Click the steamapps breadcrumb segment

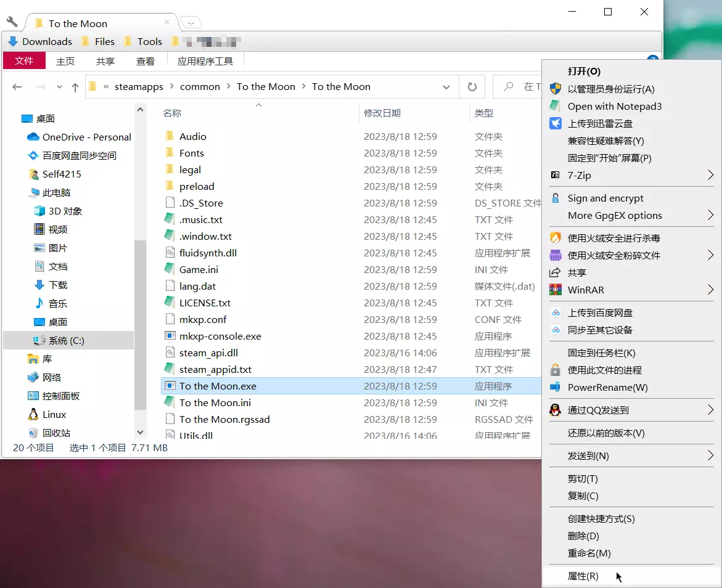(x=139, y=86)
